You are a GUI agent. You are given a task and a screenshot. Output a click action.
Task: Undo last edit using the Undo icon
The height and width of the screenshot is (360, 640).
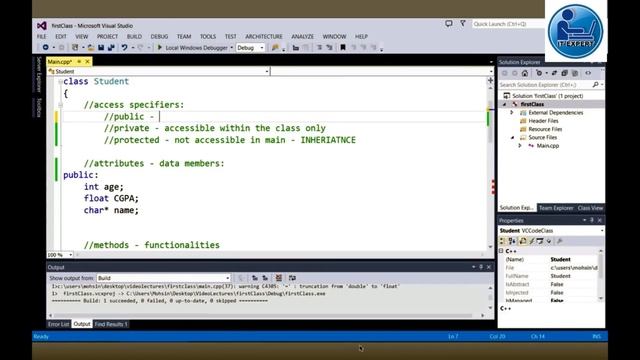pyautogui.click(x=124, y=48)
